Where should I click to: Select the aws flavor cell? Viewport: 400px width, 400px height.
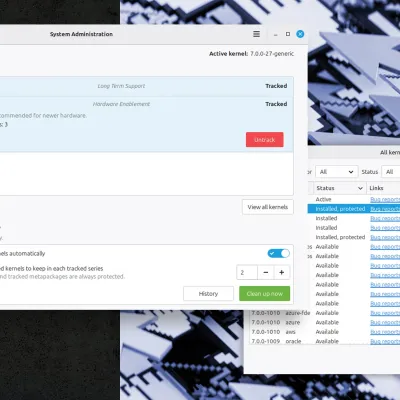pyautogui.click(x=290, y=332)
